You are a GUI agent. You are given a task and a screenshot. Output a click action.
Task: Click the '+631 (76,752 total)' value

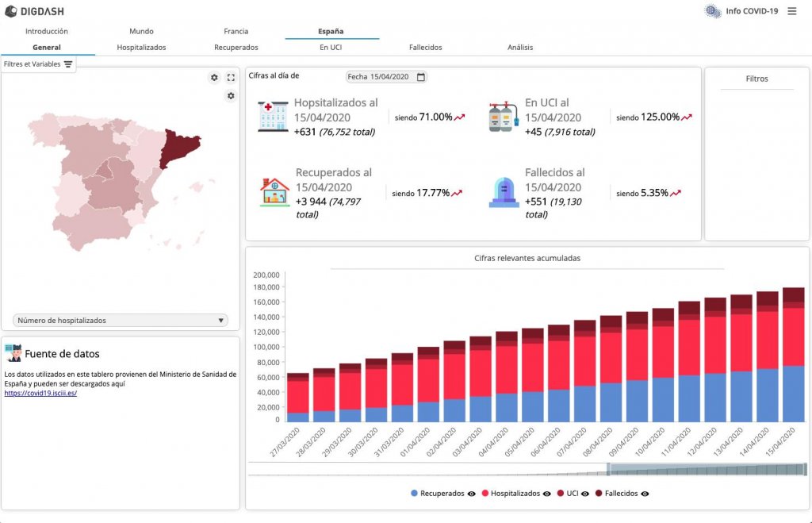335,132
